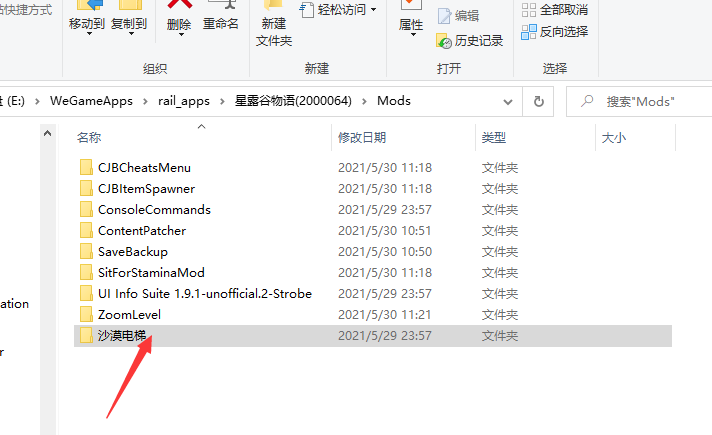The width and height of the screenshot is (712, 435).
Task: Expand address bar history dropdown arrow
Action: click(x=508, y=102)
